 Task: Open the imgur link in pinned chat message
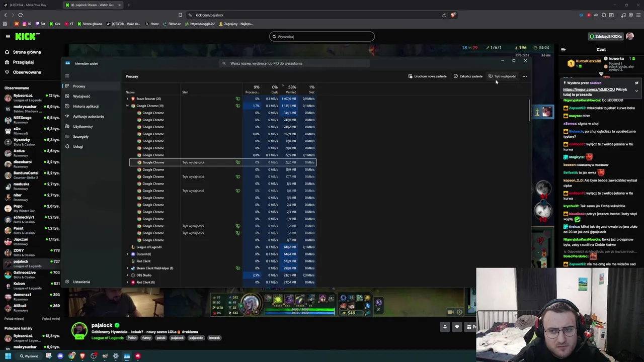[589, 89]
